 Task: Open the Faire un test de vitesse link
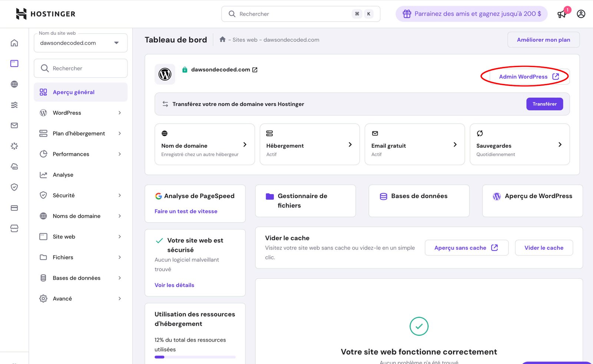pyautogui.click(x=186, y=211)
